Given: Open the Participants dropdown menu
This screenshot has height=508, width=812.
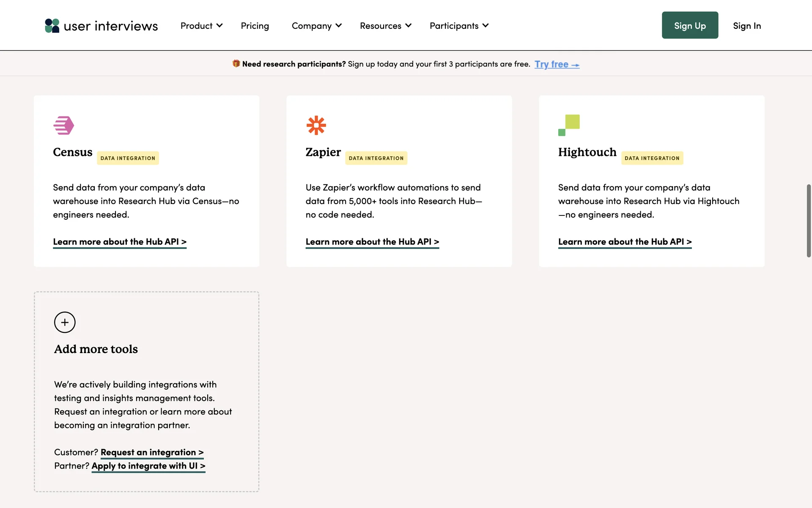Looking at the screenshot, I should click(459, 26).
